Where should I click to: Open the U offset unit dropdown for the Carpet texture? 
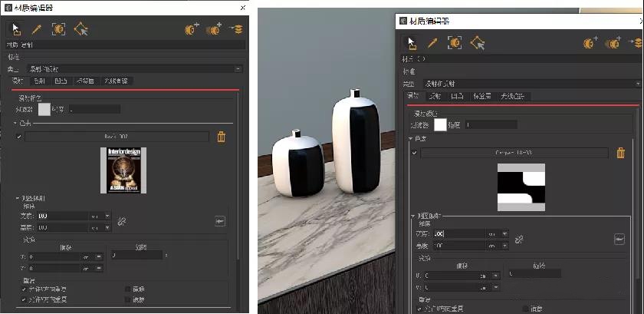click(x=496, y=276)
